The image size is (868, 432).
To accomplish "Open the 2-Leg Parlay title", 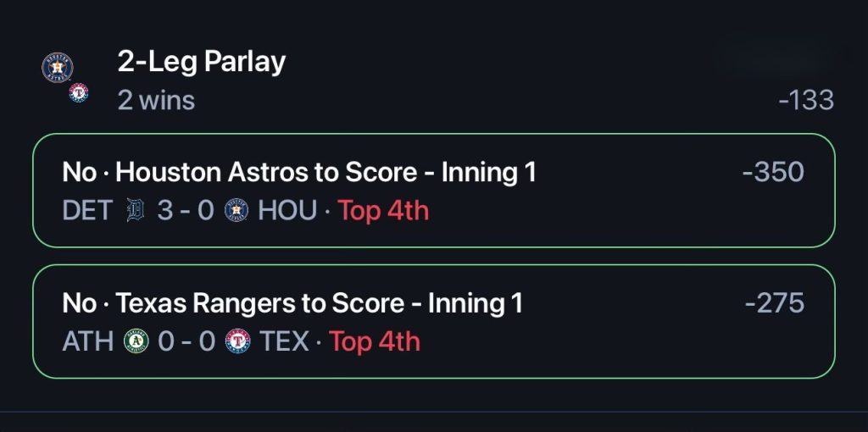I will click(202, 61).
